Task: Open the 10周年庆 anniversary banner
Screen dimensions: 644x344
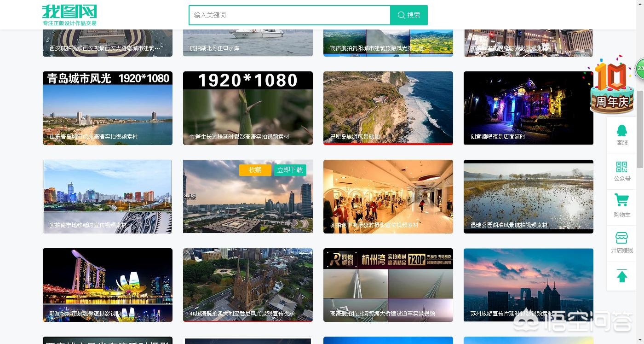Action: (612, 86)
